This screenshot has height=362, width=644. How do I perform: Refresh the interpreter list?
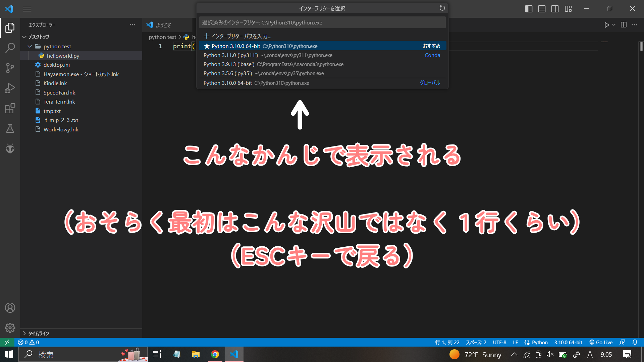pyautogui.click(x=442, y=8)
